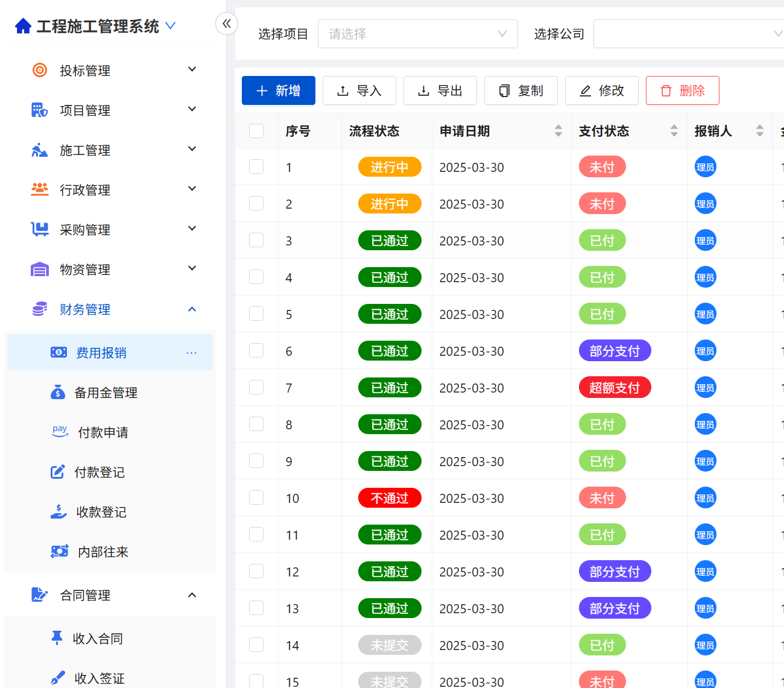Open the more options dots on 费用报销

point(191,353)
